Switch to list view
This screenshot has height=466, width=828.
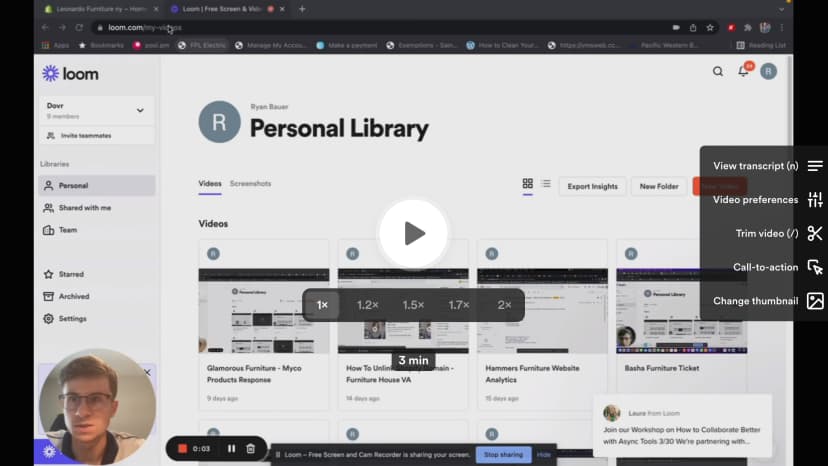pyautogui.click(x=546, y=183)
